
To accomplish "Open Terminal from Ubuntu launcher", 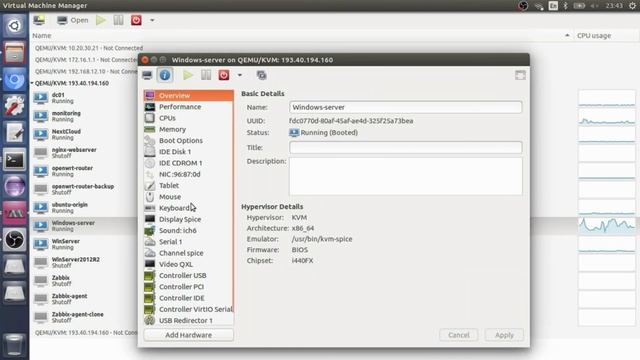I will [x=14, y=160].
